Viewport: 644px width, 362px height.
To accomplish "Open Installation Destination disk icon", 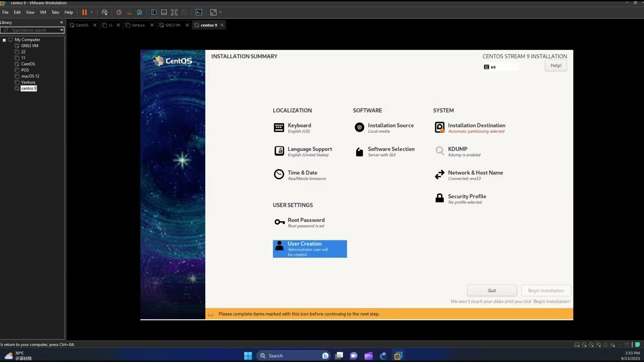I will (x=440, y=128).
